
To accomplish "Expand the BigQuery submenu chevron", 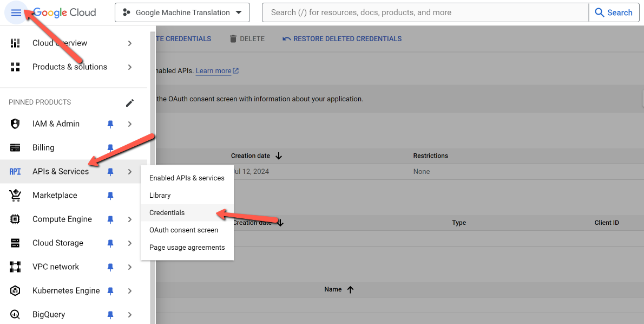I will [130, 315].
